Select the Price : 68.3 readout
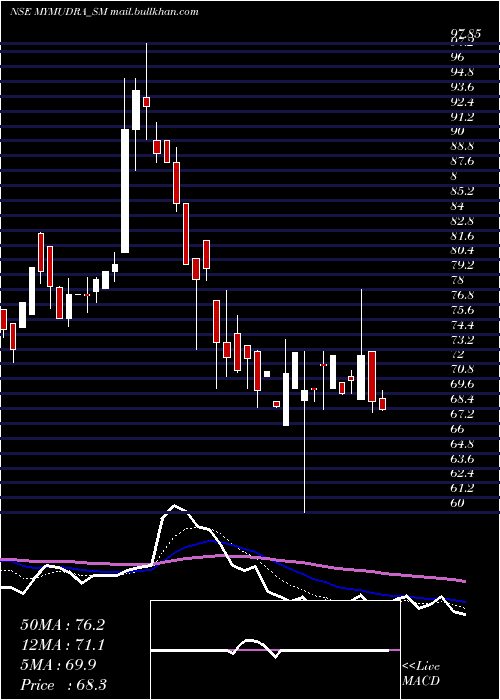Viewport: 500px width, 700px height. [x=63, y=685]
